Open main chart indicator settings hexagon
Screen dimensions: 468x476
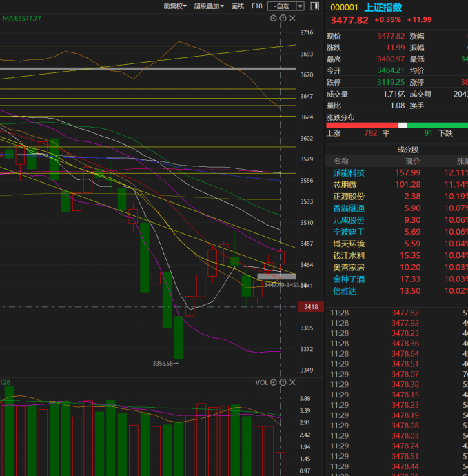273,18
